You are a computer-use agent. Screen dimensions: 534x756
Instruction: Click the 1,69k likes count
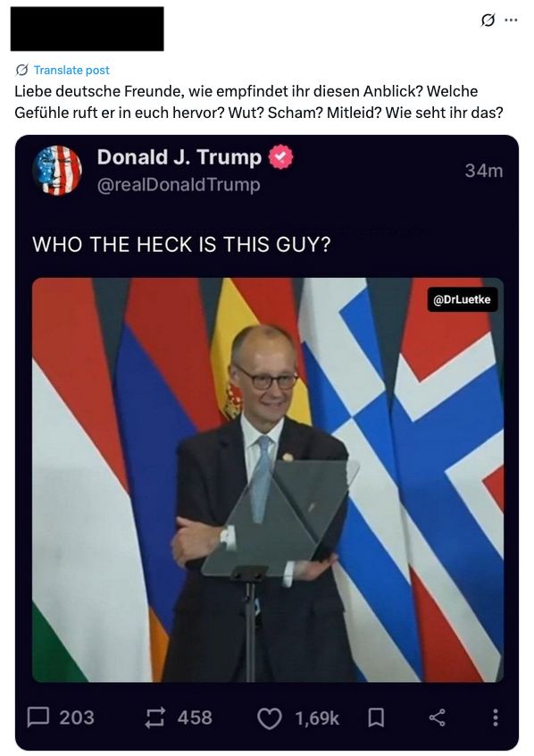click(317, 718)
